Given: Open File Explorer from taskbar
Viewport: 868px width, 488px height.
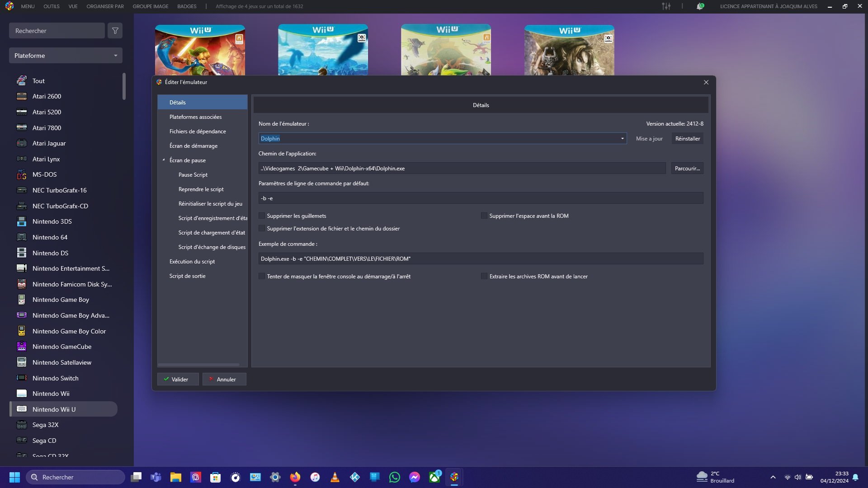Looking at the screenshot, I should (176, 477).
